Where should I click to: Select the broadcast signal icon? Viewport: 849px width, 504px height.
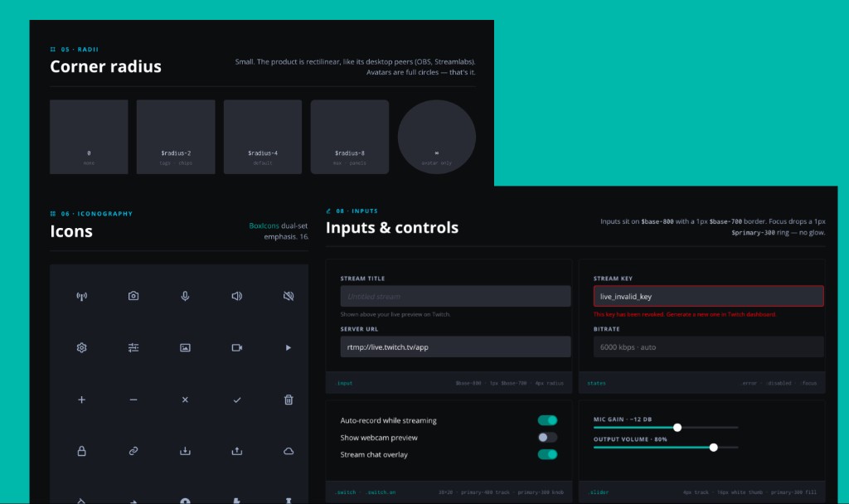click(x=82, y=296)
